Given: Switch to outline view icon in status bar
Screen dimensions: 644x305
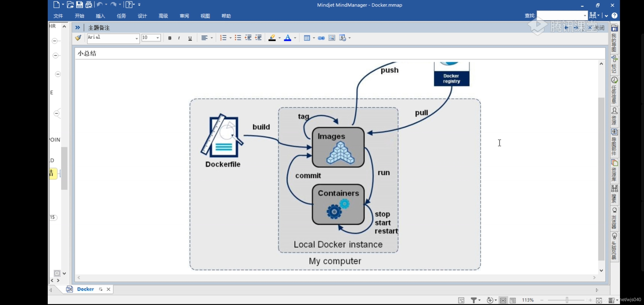Looking at the screenshot, I should [x=513, y=300].
